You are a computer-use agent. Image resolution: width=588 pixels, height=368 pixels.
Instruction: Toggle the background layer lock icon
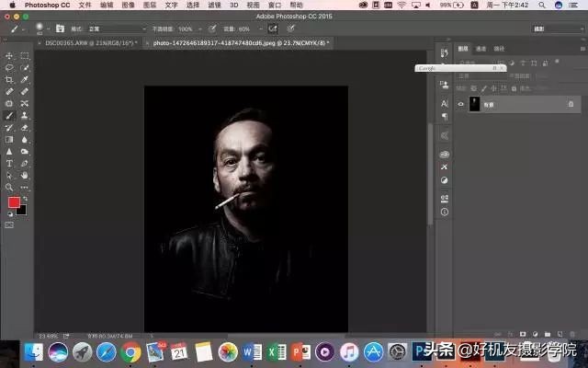(x=571, y=104)
